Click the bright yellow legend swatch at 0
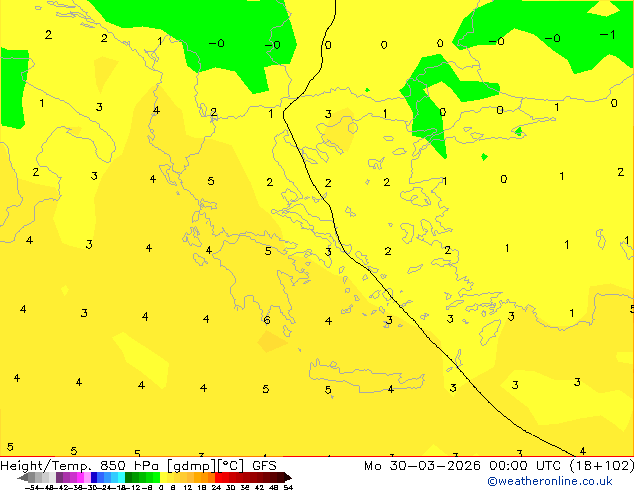 (163, 478)
